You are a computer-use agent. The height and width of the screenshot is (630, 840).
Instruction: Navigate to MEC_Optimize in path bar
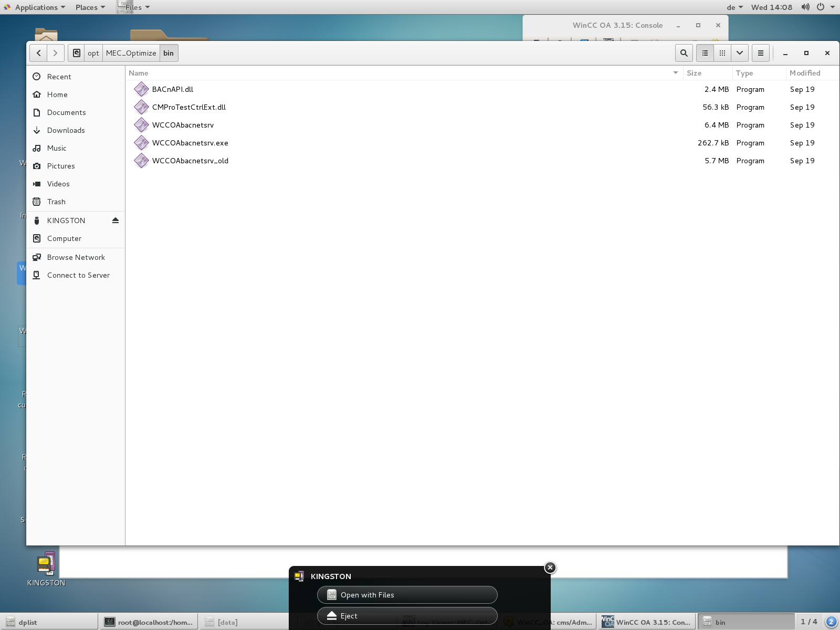[131, 53]
